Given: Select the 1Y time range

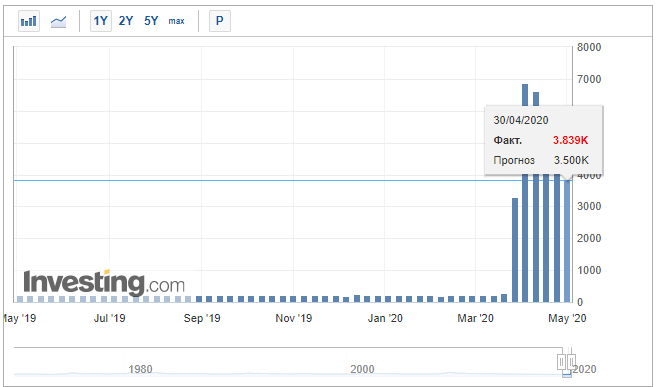Looking at the screenshot, I should [101, 21].
